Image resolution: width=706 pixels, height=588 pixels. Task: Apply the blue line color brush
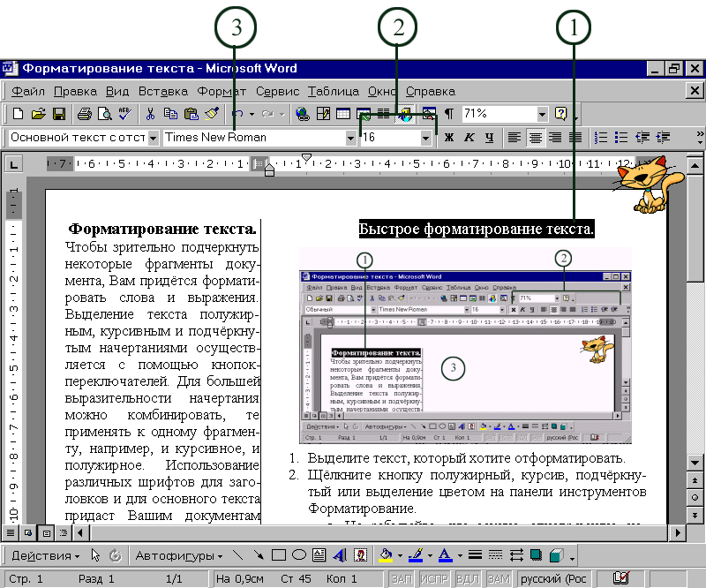(416, 555)
